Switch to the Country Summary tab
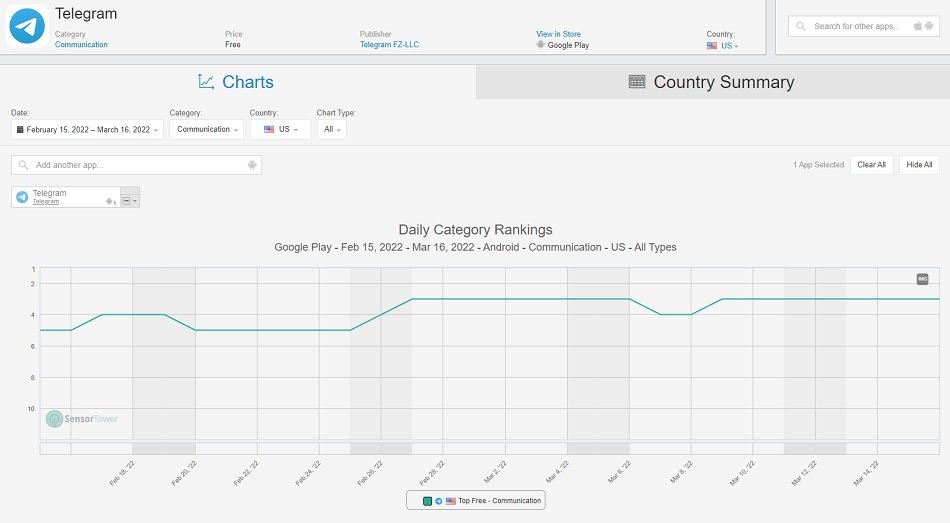The width and height of the screenshot is (950, 523). click(712, 82)
